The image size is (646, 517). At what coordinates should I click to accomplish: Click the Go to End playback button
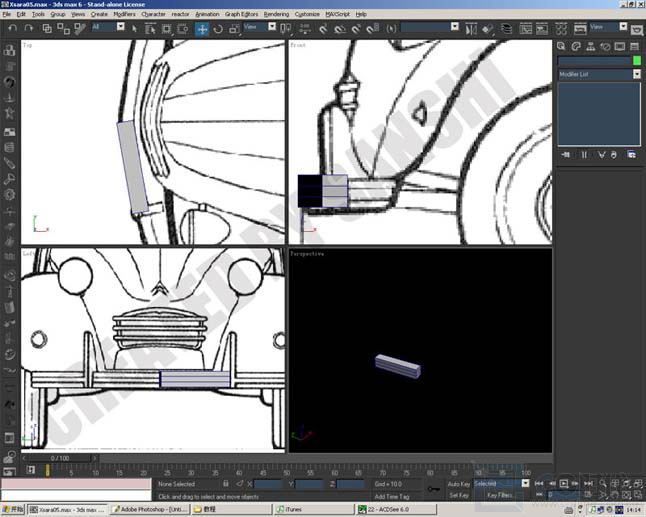tap(589, 483)
